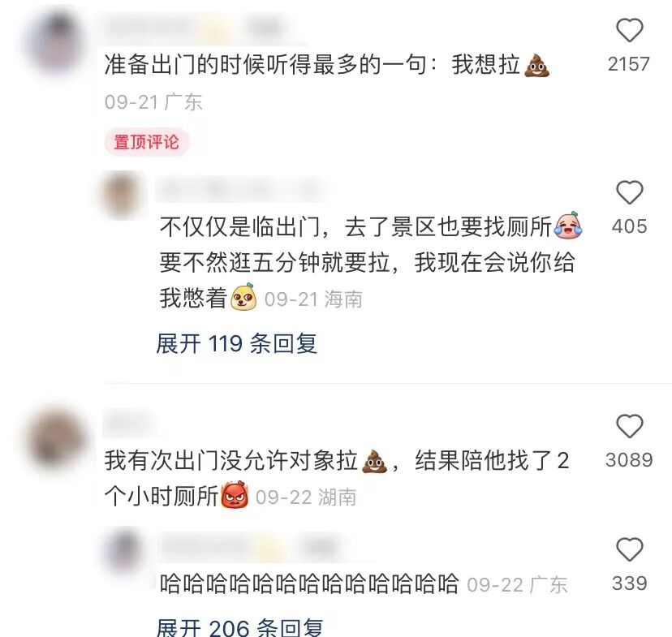Like the comment with 3089 likes
Screen dimensions: 672x637
click(629, 426)
